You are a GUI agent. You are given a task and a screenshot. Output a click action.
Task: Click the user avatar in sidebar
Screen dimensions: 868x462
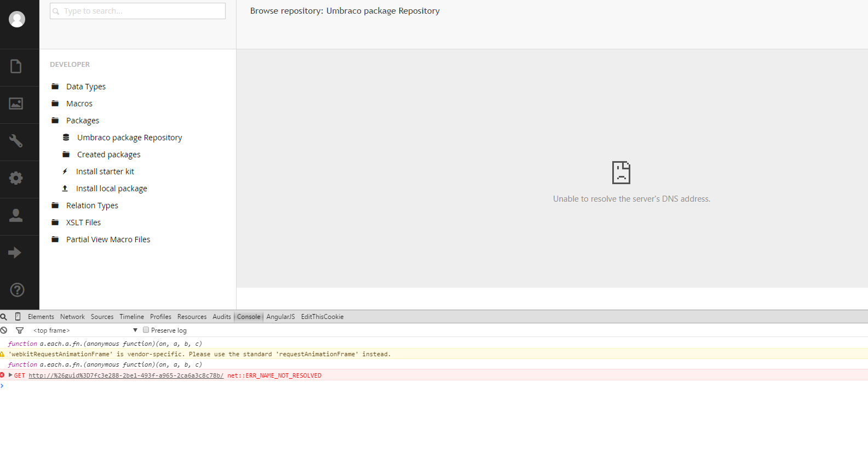(x=17, y=19)
